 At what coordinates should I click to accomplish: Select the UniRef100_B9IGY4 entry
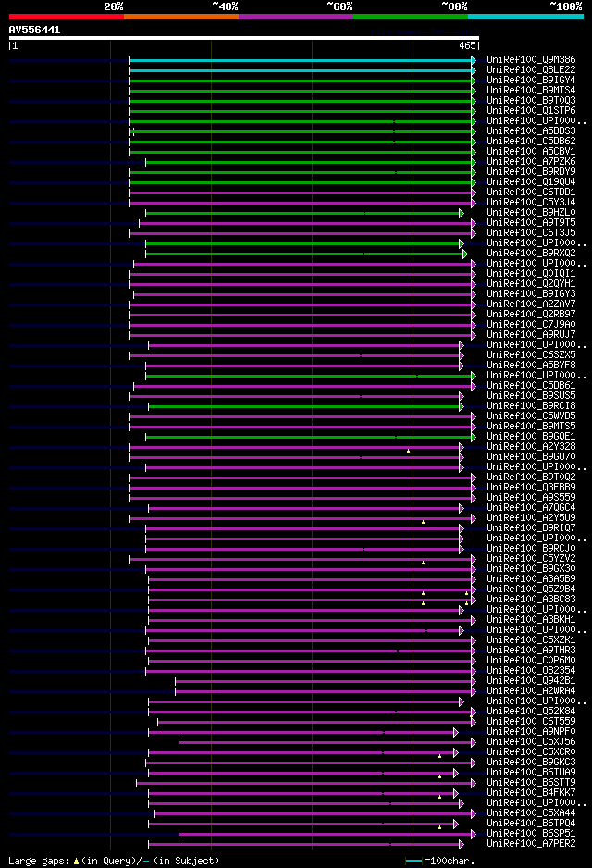531,81
